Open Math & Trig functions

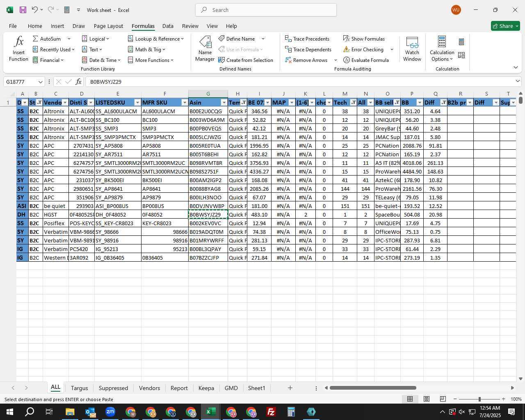(x=146, y=49)
